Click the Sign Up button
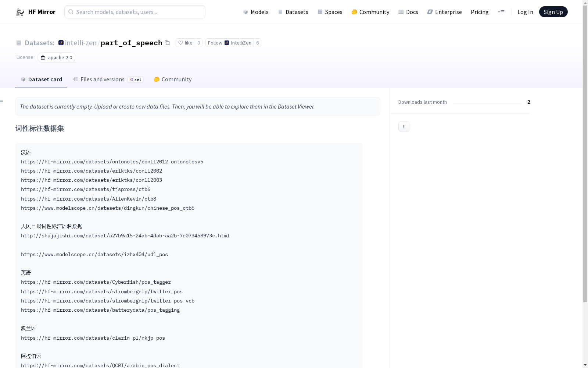 (x=553, y=12)
